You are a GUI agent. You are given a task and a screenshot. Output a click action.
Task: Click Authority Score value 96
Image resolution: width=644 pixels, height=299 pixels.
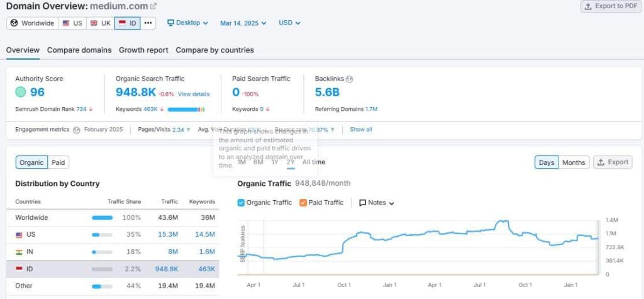pyautogui.click(x=37, y=92)
